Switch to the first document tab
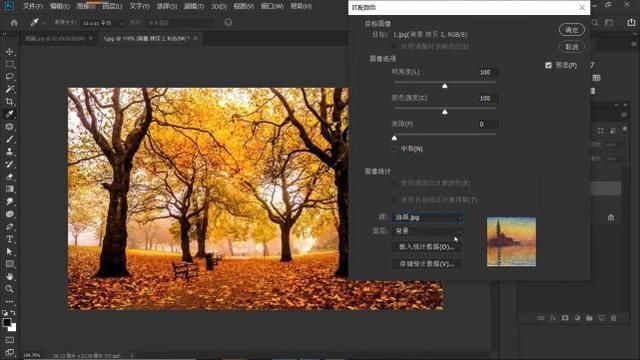This screenshot has height=360, width=640. click(x=55, y=38)
